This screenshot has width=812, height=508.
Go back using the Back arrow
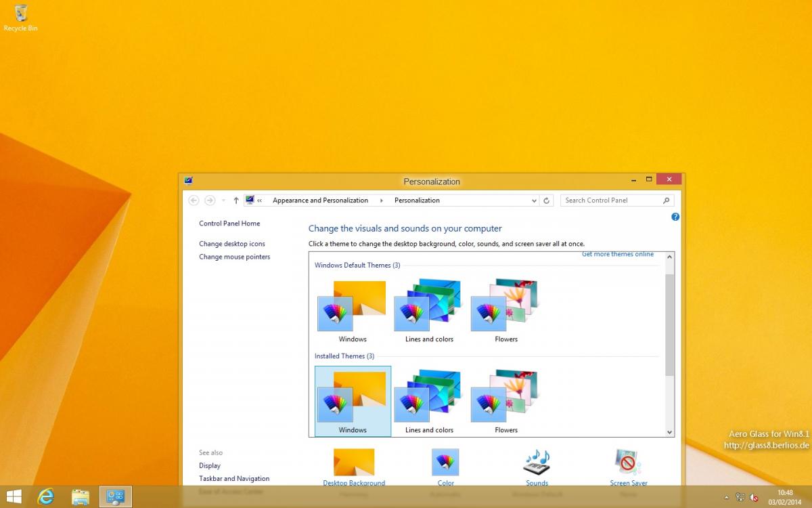point(194,200)
